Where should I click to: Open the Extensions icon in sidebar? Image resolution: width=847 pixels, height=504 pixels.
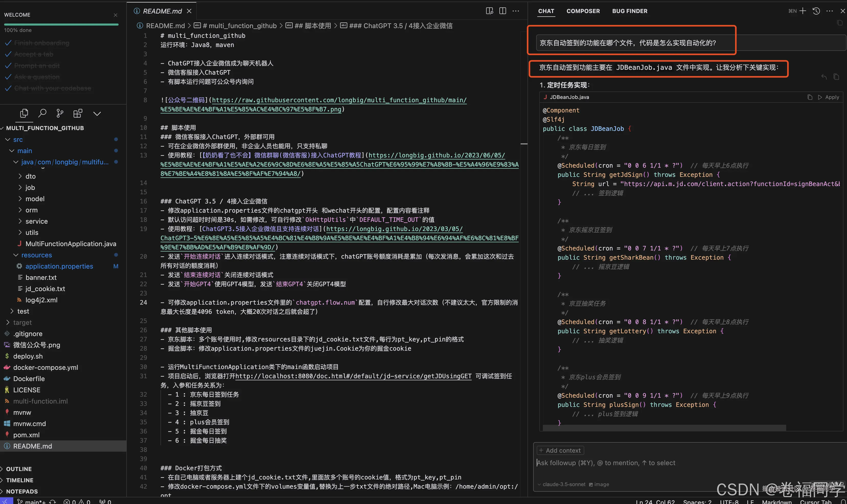[x=78, y=113]
